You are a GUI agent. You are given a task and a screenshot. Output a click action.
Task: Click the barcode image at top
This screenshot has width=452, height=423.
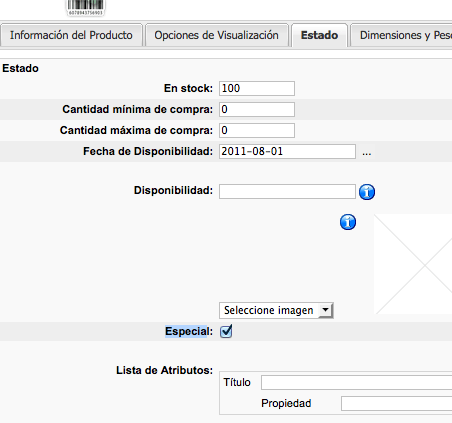click(x=86, y=8)
